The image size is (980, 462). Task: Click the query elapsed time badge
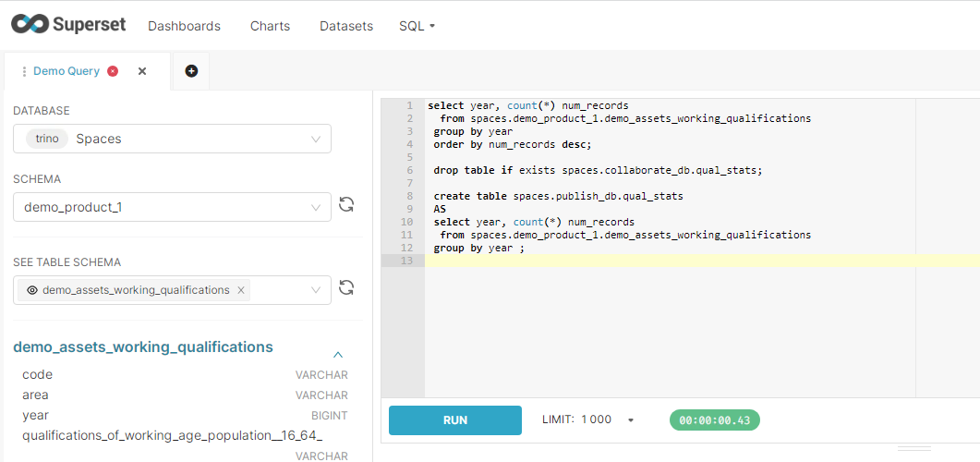(x=714, y=420)
